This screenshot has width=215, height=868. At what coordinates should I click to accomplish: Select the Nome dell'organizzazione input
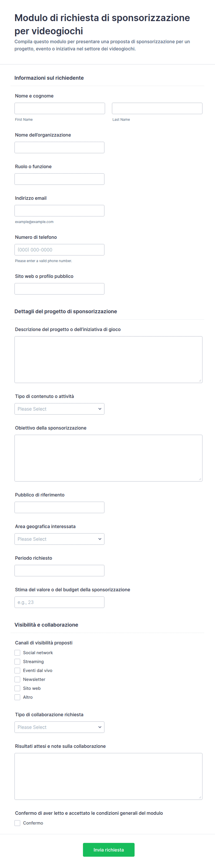point(59,147)
